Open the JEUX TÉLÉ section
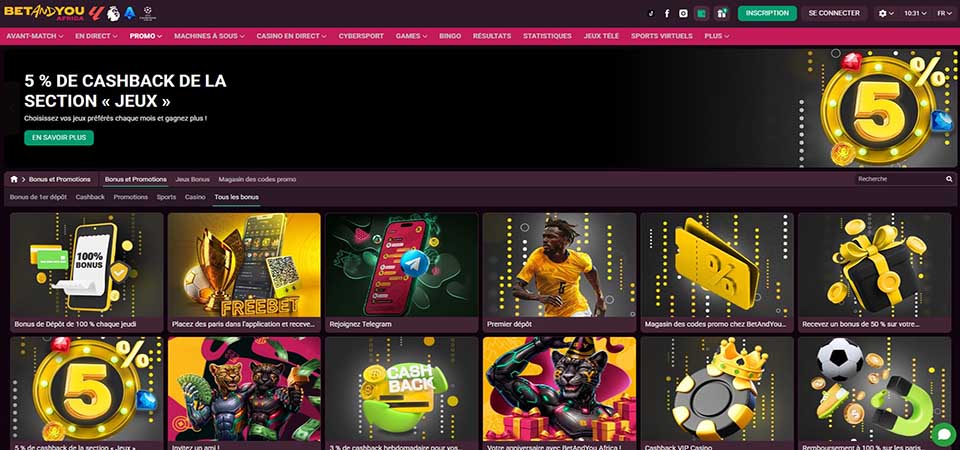 tap(601, 36)
